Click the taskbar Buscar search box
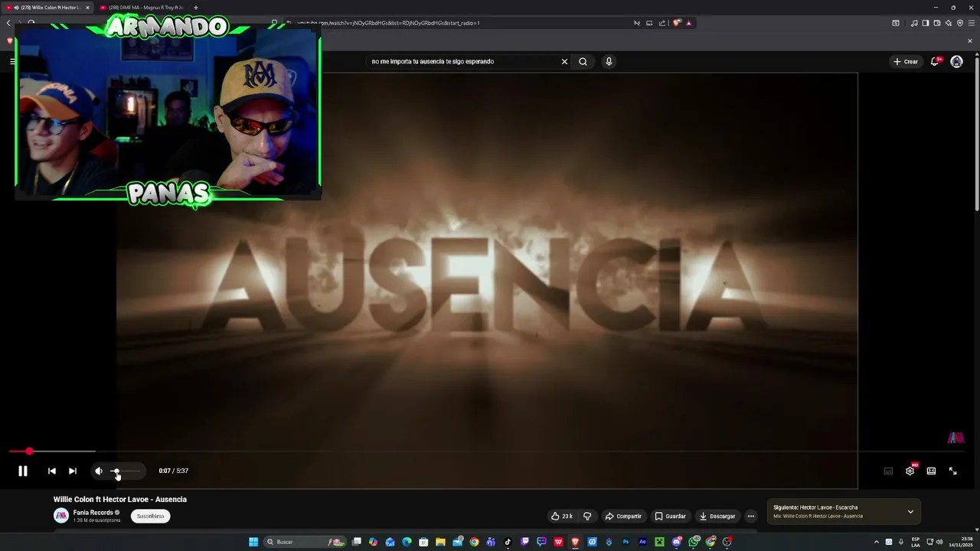Image resolution: width=980 pixels, height=551 pixels. [304, 542]
